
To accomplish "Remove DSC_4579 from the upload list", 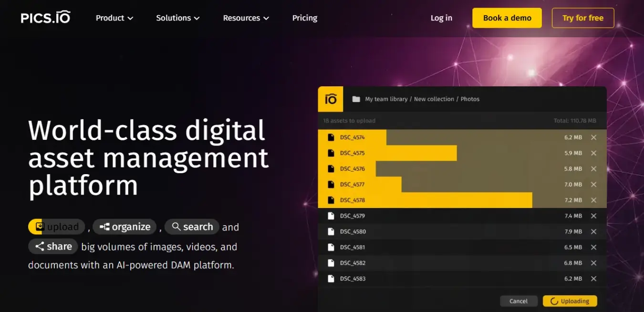I will (593, 216).
